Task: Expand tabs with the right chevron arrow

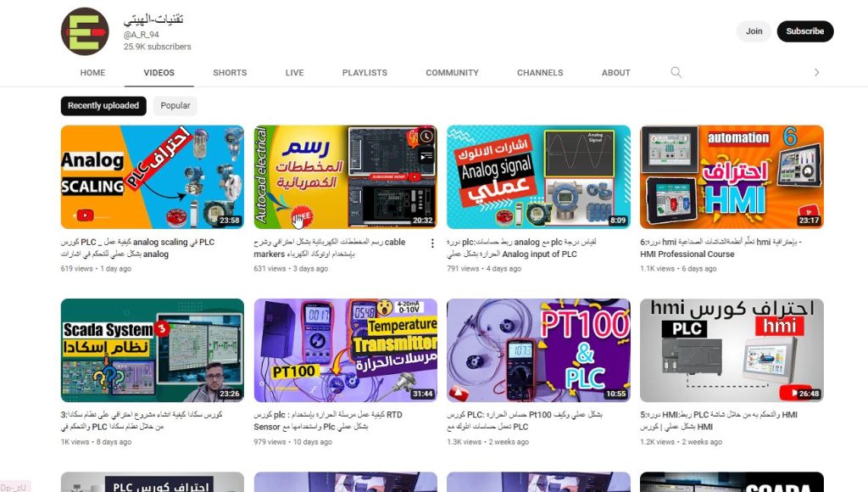Action: [x=816, y=73]
